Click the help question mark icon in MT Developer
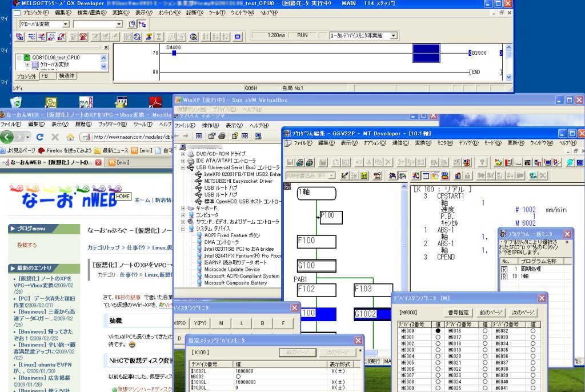This screenshot has height=392, width=585. click(483, 162)
